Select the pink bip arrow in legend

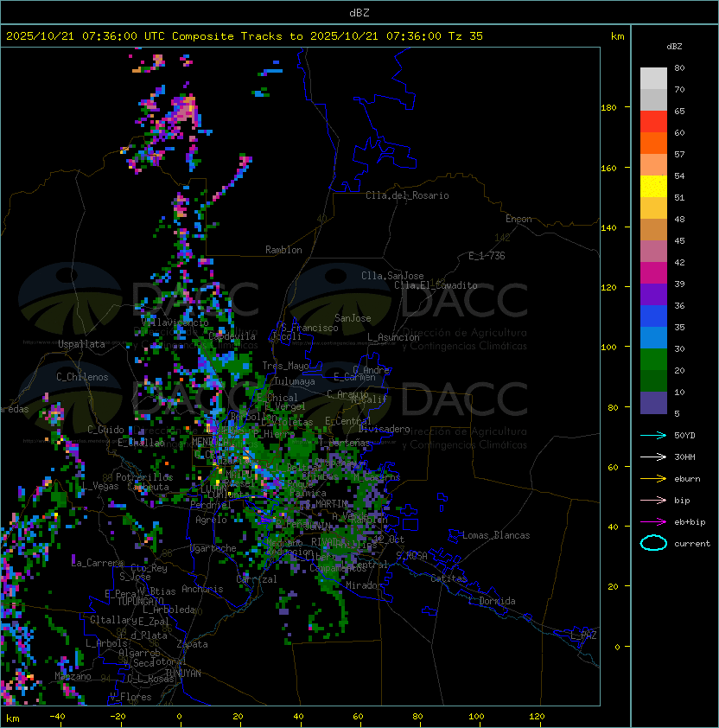tap(653, 501)
